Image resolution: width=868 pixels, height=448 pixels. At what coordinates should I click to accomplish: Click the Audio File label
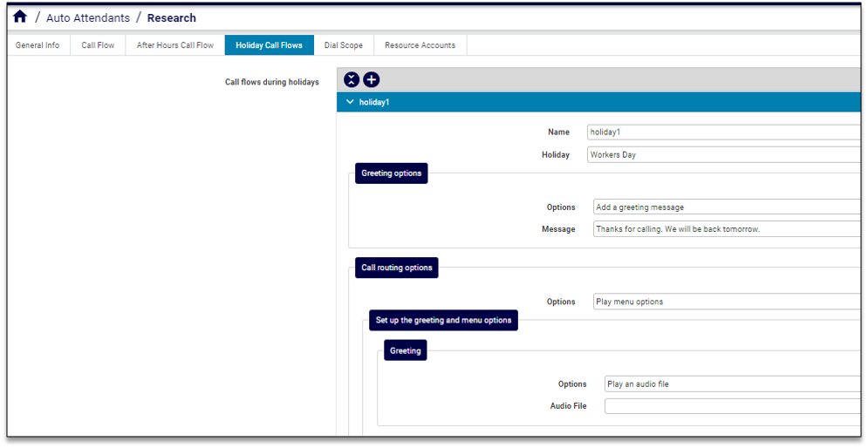pyautogui.click(x=568, y=406)
